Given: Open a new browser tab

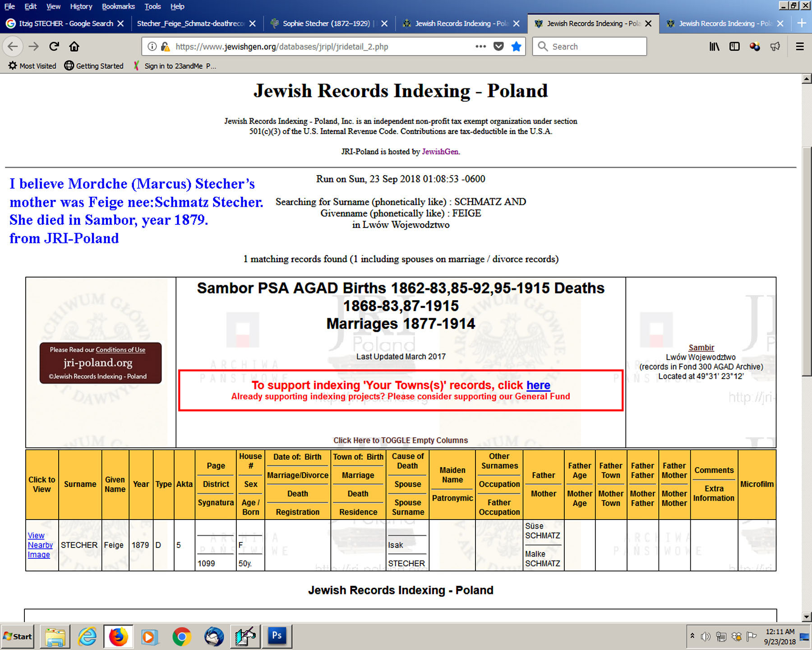Looking at the screenshot, I should click(x=802, y=23).
